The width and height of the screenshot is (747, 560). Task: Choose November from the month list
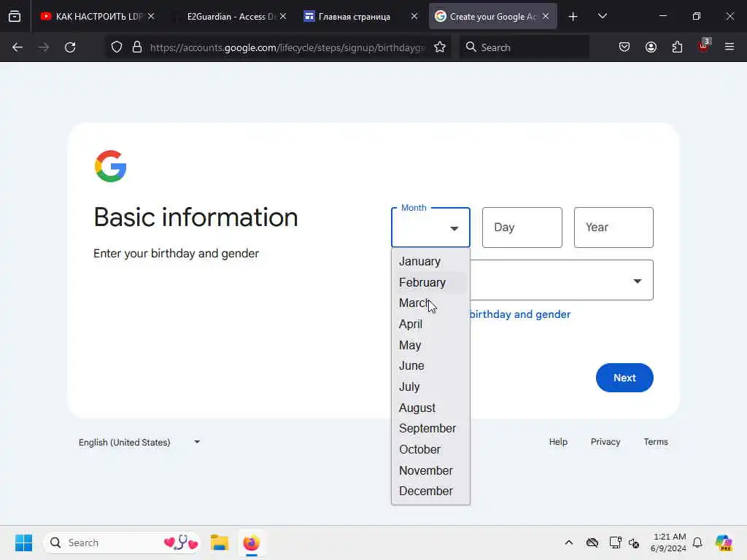point(430,470)
